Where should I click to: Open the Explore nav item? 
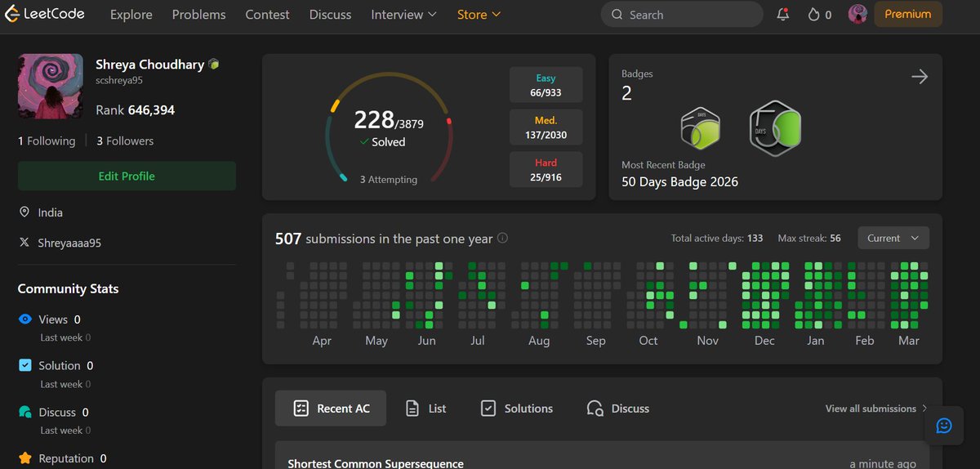coord(131,15)
